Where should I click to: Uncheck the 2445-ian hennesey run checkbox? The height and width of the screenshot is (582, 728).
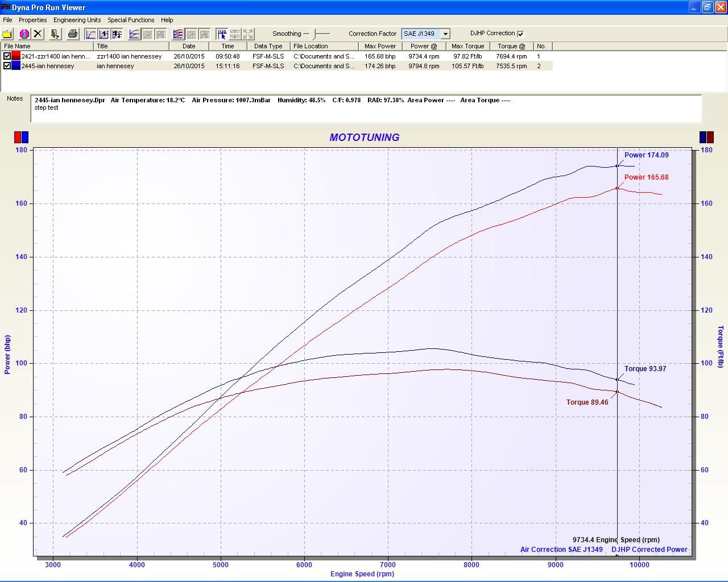pyautogui.click(x=7, y=66)
